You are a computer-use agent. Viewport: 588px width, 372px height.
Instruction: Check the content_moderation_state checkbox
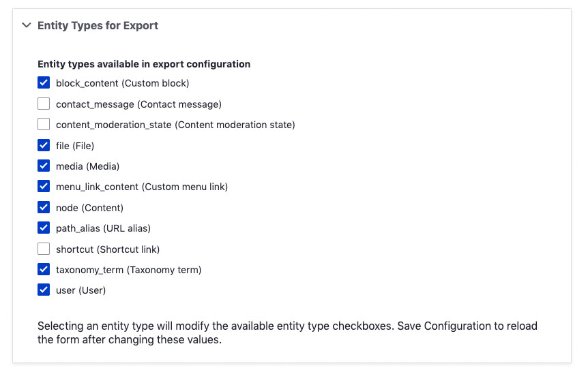tap(44, 125)
